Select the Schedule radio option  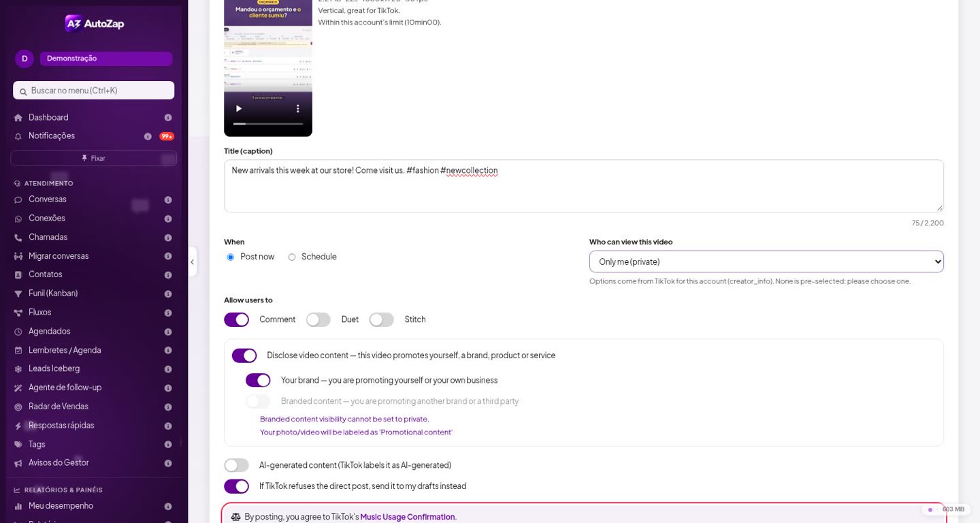tap(292, 257)
